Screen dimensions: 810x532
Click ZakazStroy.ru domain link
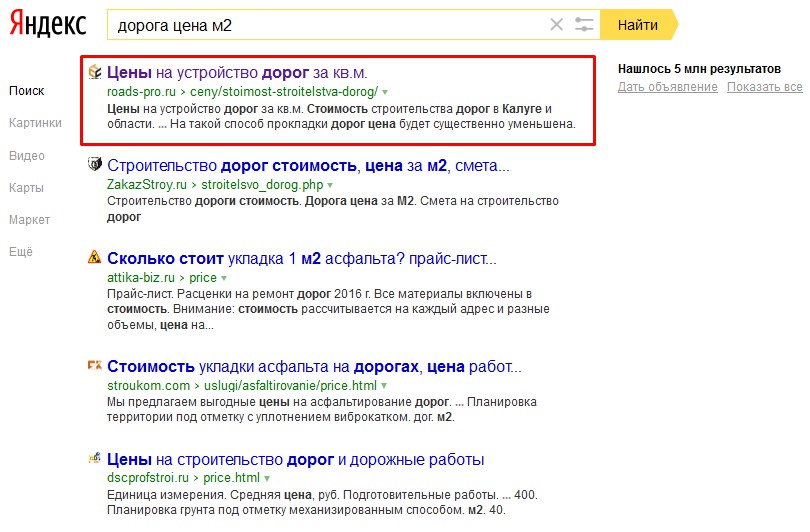pos(147,184)
